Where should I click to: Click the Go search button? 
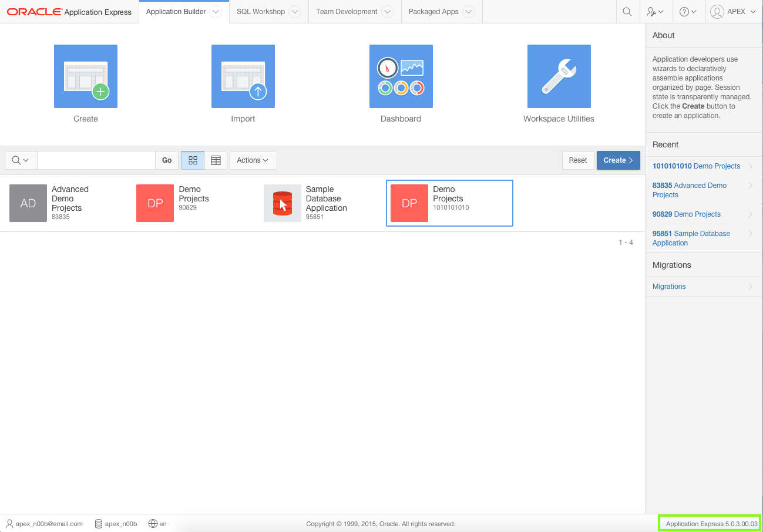(x=167, y=160)
